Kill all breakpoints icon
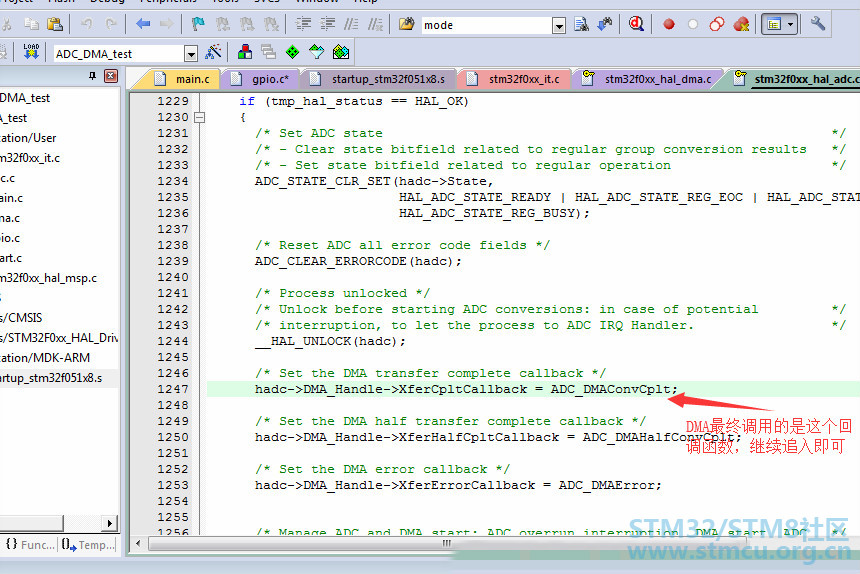Screen dimensions: 860x574 click(741, 25)
